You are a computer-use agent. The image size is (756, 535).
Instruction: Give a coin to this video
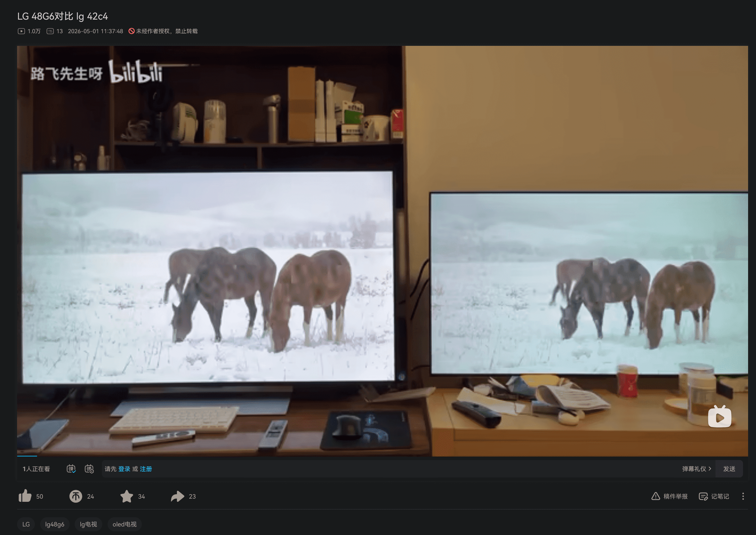click(76, 496)
